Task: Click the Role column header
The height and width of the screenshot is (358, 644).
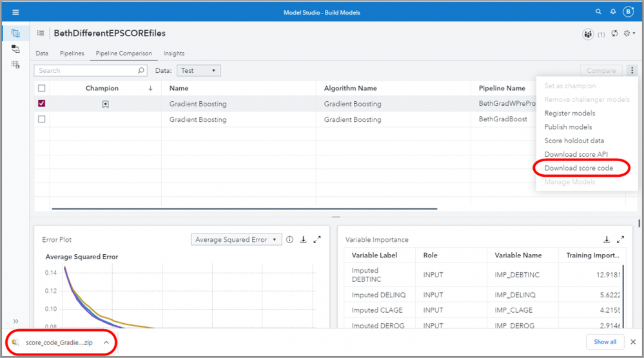Action: pos(430,255)
